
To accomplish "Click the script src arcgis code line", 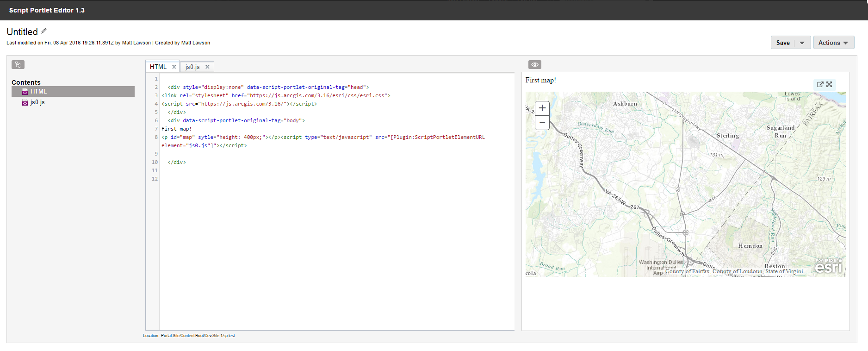I will pyautogui.click(x=239, y=104).
